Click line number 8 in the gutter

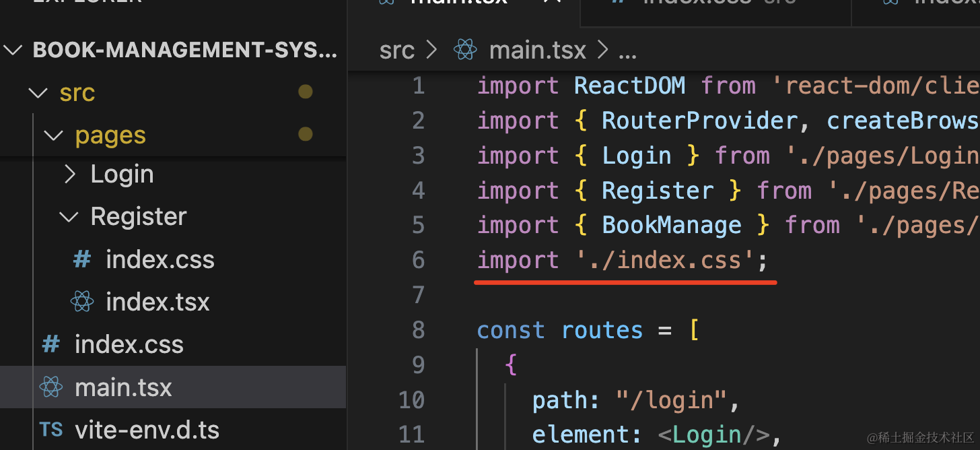click(x=418, y=330)
